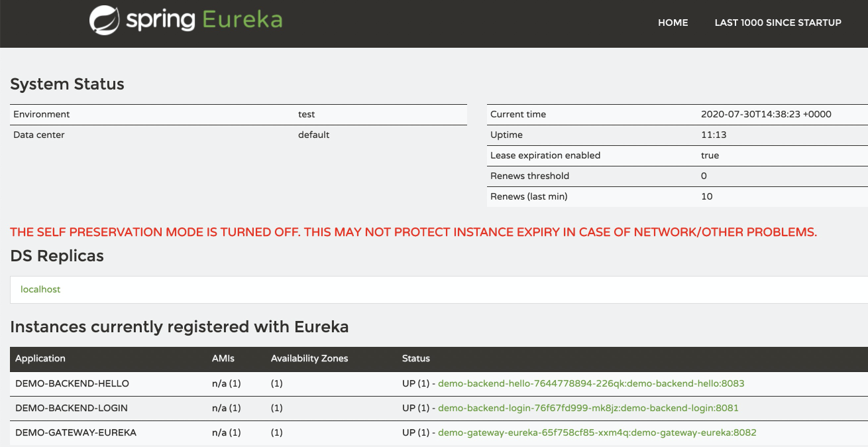The width and height of the screenshot is (868, 447).
Task: Click the Application column header
Action: click(40, 358)
